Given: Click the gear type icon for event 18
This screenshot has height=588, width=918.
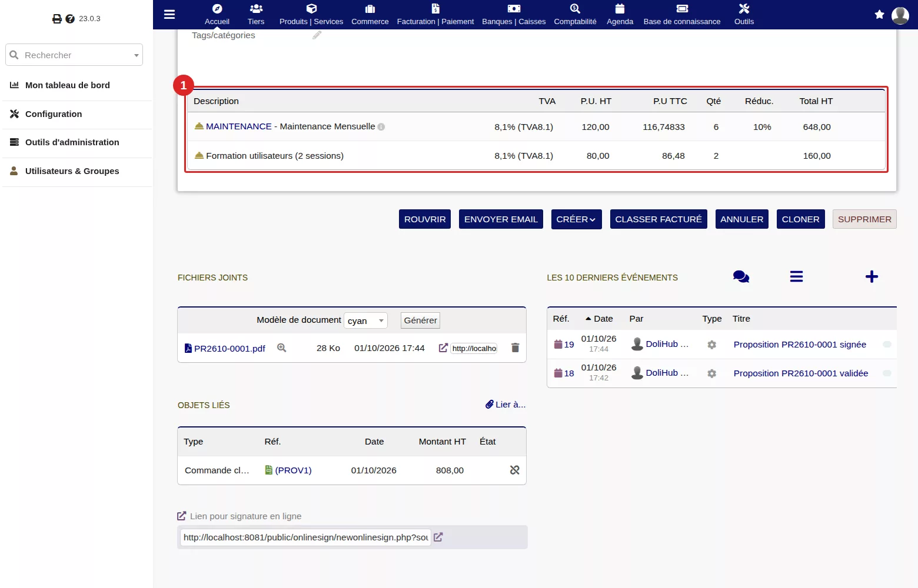Looking at the screenshot, I should click(x=711, y=373).
